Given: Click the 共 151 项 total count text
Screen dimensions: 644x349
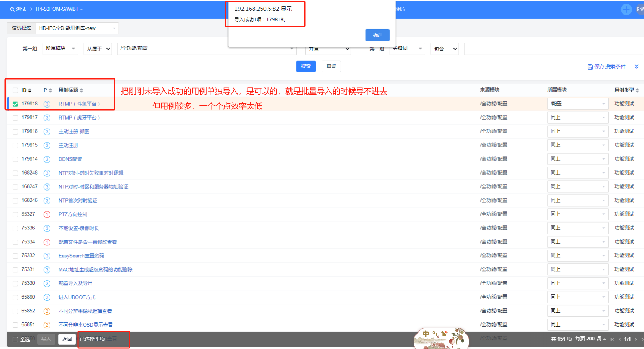Looking at the screenshot, I should [561, 339].
